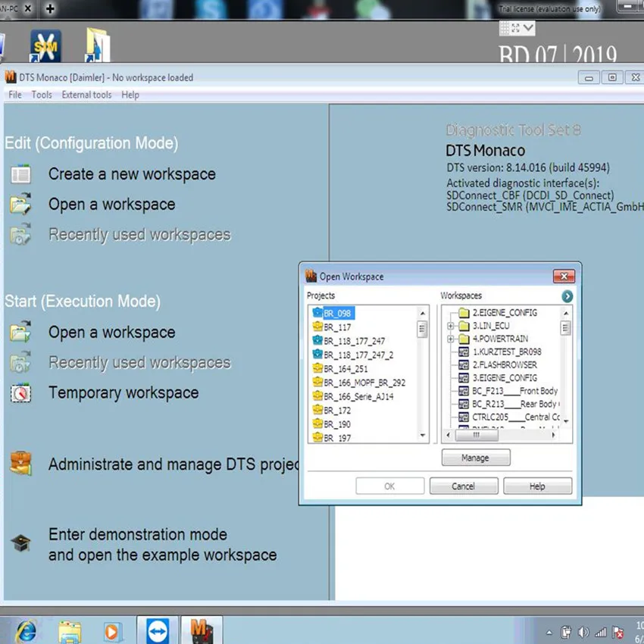Click Create a new workspace link
Screen dimensions: 644x644
tap(132, 174)
